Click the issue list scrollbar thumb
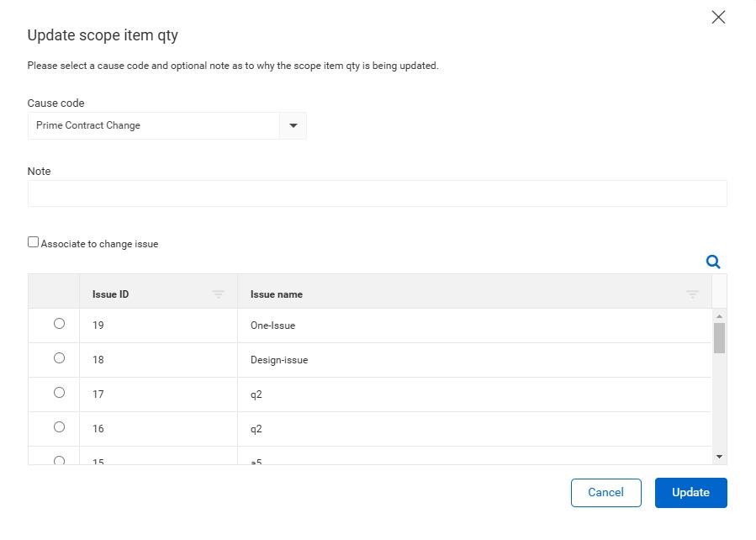The width and height of the screenshot is (756, 540). [x=719, y=337]
